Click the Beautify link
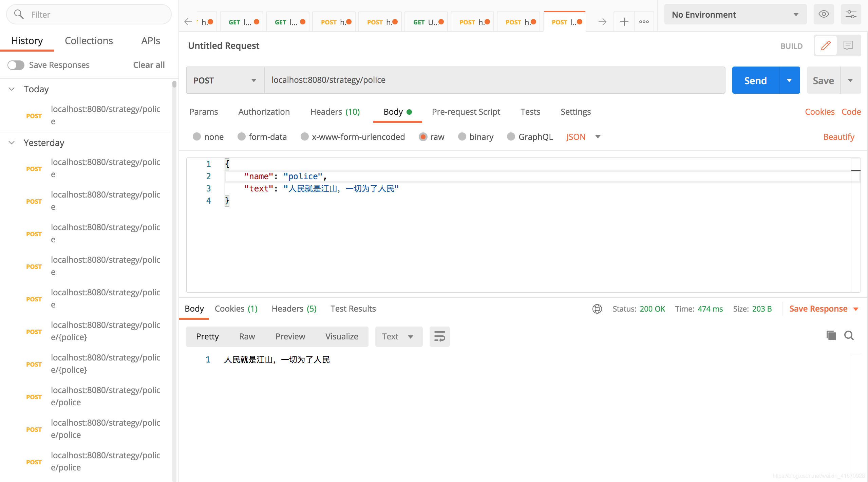This screenshot has height=482, width=868. (x=838, y=137)
